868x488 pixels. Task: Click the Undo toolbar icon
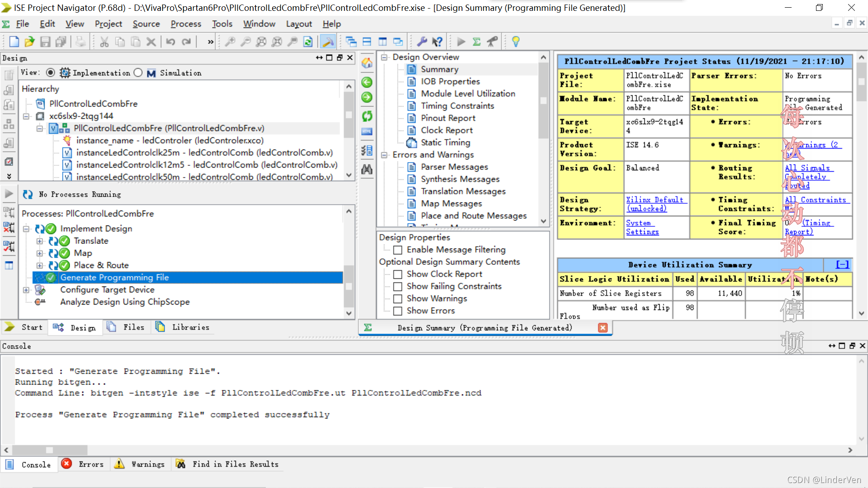tap(170, 42)
